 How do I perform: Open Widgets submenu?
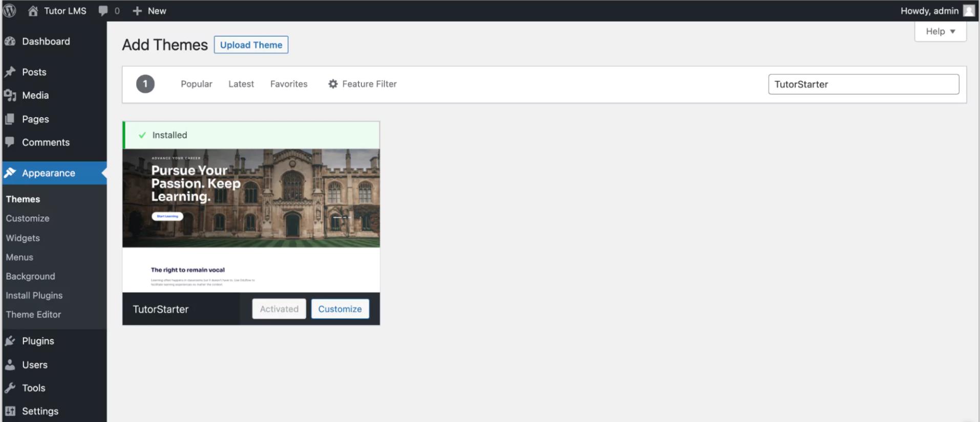pyautogui.click(x=23, y=238)
